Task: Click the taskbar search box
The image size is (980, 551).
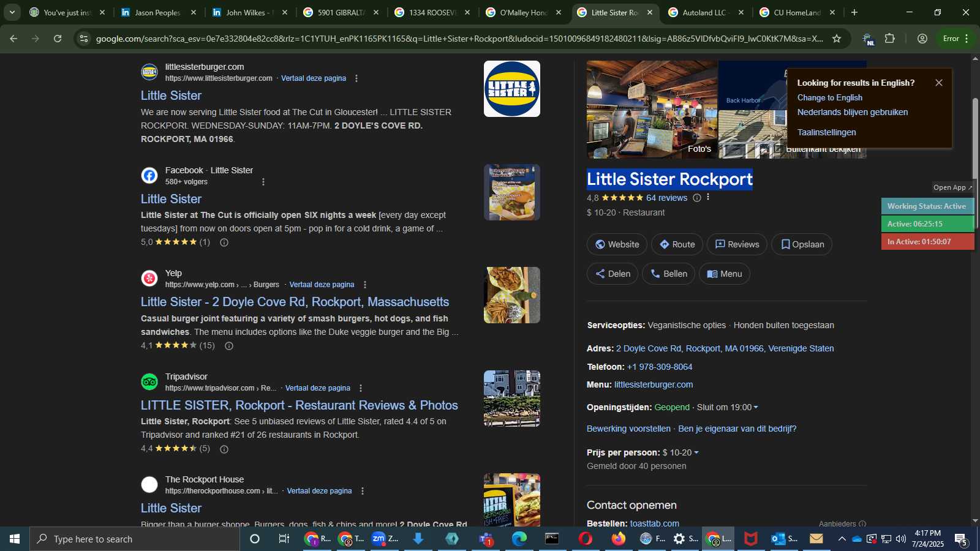Action: point(135,539)
